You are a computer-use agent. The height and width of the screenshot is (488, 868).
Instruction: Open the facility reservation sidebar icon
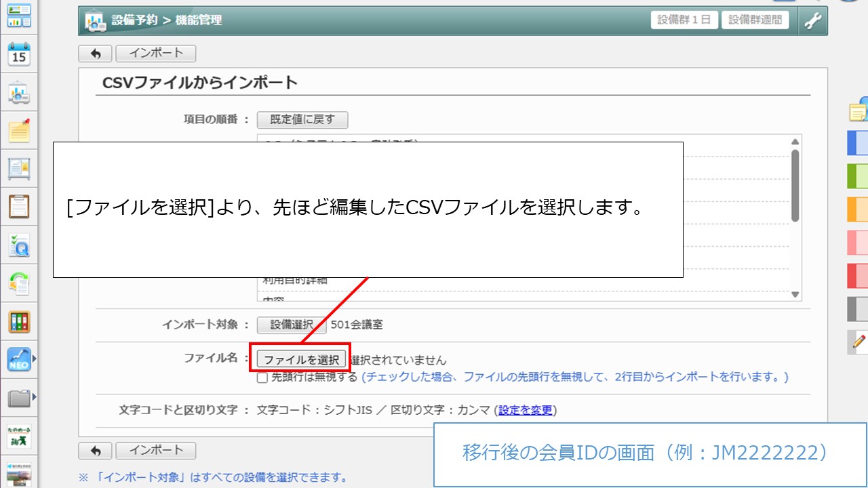[x=19, y=93]
